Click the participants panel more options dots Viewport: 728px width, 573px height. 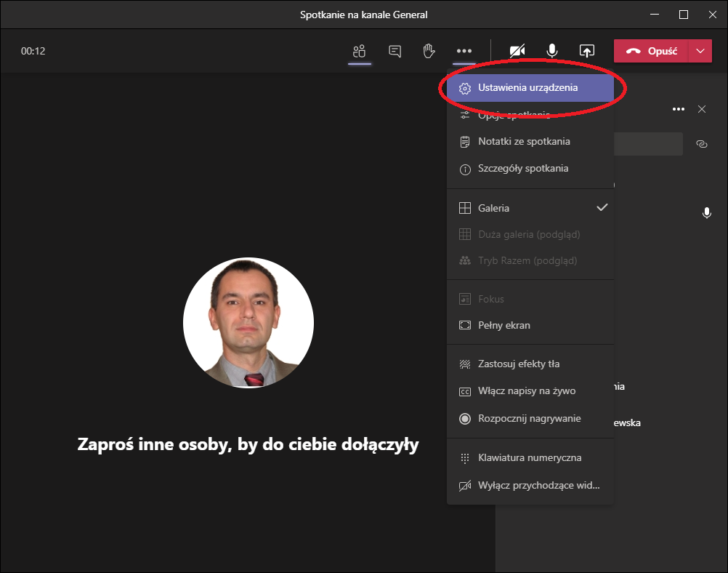tap(679, 109)
